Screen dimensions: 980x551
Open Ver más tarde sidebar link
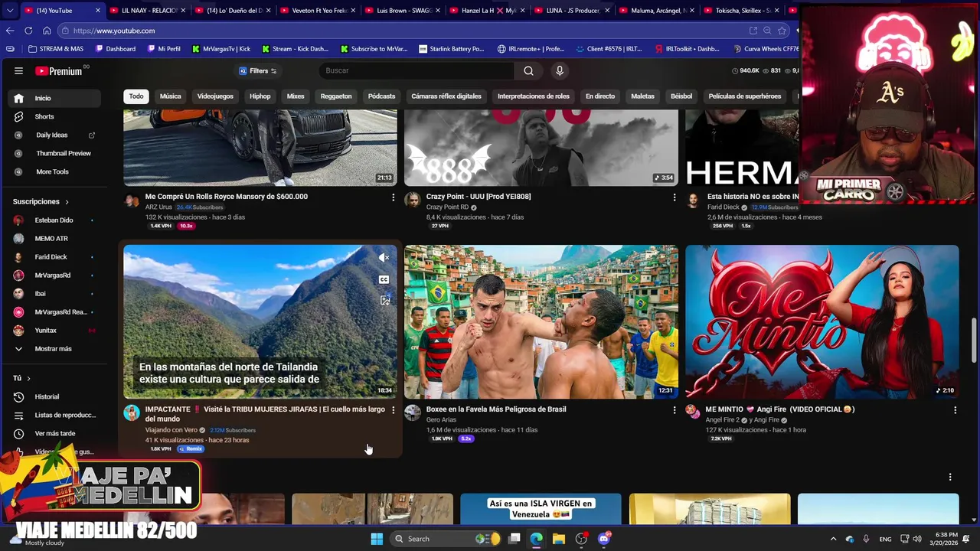point(54,433)
